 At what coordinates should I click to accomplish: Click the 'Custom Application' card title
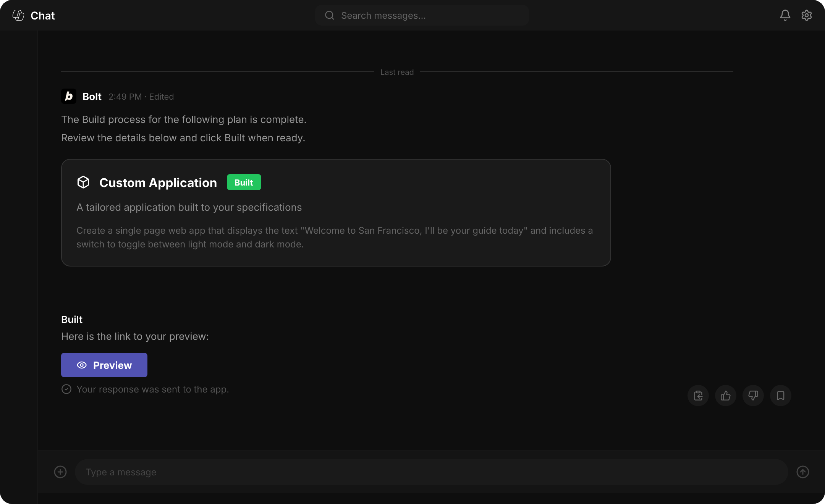pos(158,183)
